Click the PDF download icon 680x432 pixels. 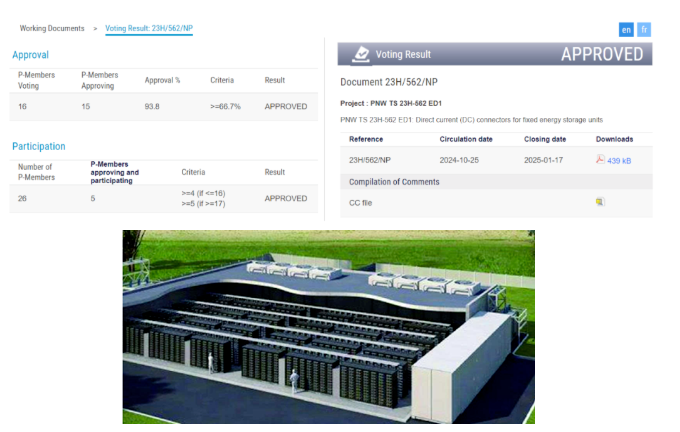pos(600,160)
